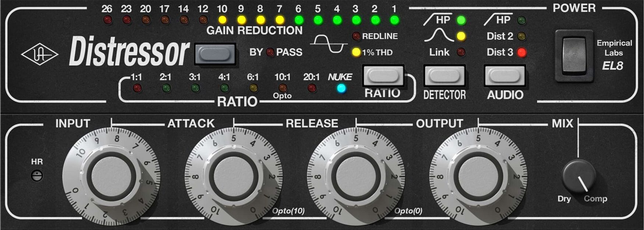
Task: Click the Comp label under MIX
Action: pyautogui.click(x=595, y=199)
